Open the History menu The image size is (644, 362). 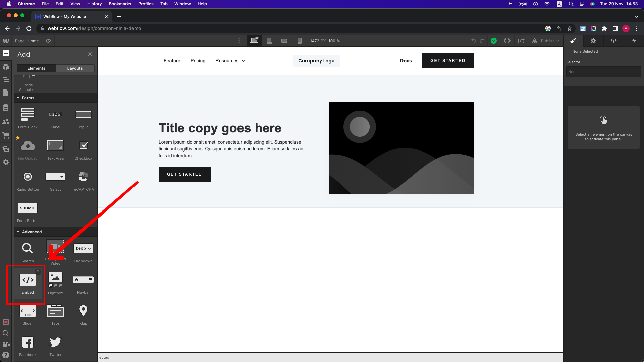(95, 4)
